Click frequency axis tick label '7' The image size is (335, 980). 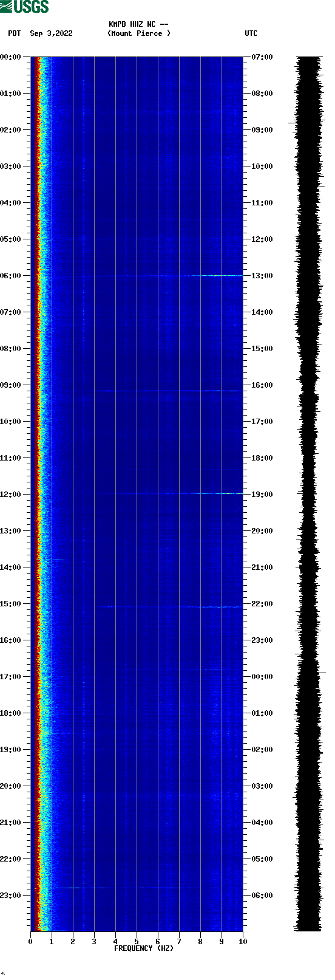179,942
